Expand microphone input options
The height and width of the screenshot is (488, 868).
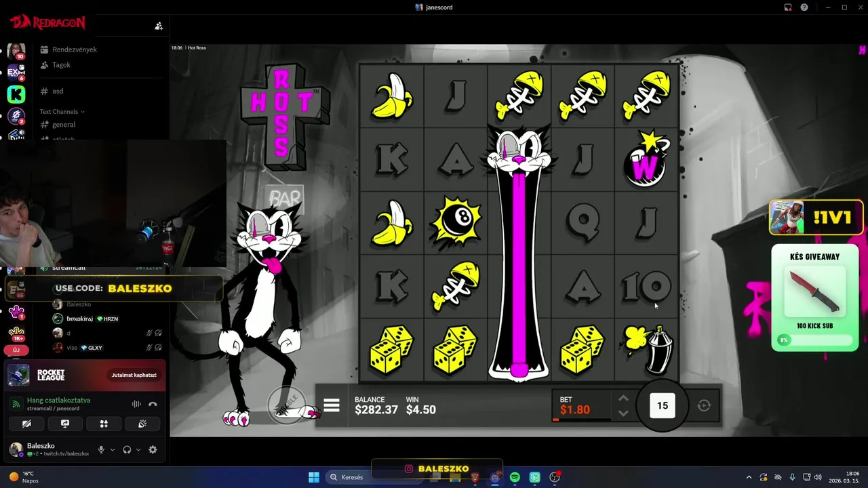[x=113, y=449]
